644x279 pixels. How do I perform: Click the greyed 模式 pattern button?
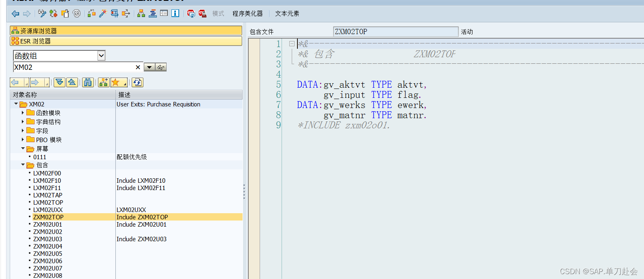click(x=218, y=14)
